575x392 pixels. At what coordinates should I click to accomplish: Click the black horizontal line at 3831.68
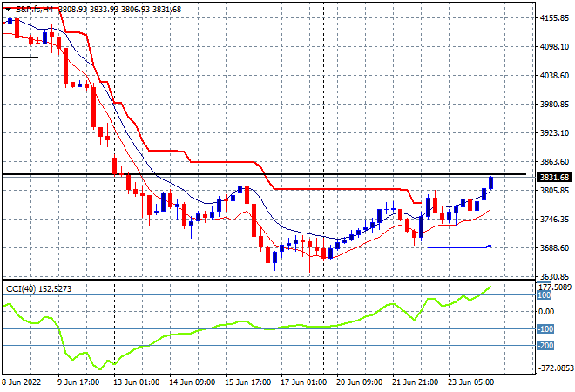261,175
